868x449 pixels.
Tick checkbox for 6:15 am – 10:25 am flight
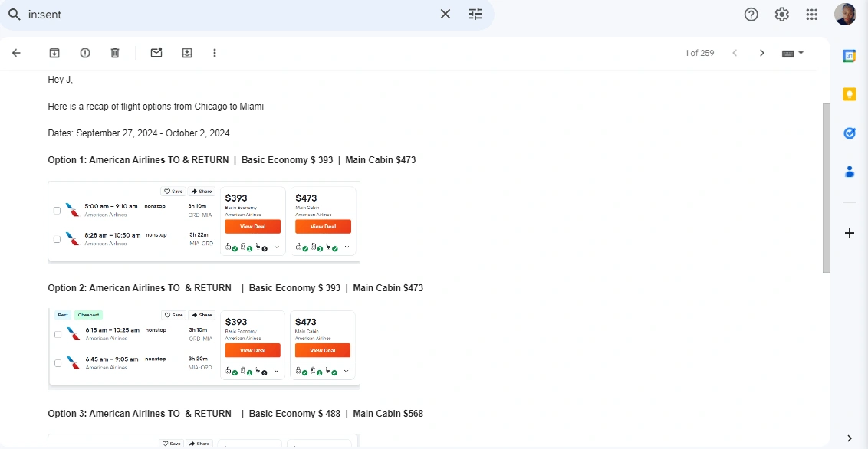58,334
